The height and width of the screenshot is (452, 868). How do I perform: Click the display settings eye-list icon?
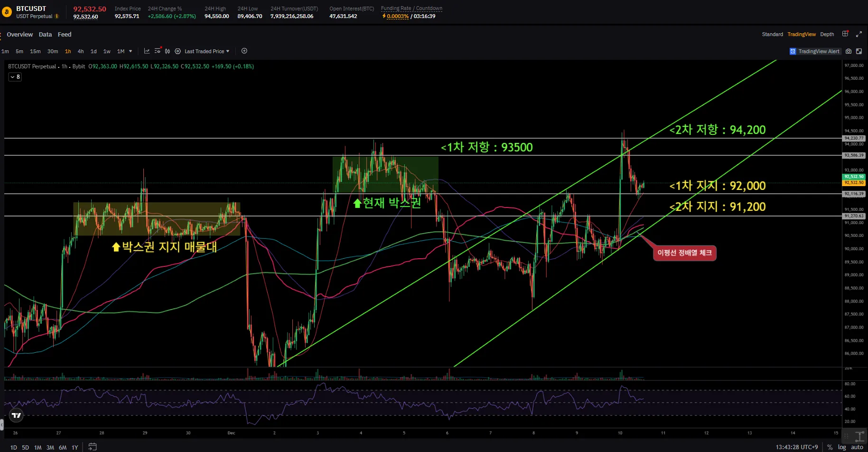coord(158,51)
